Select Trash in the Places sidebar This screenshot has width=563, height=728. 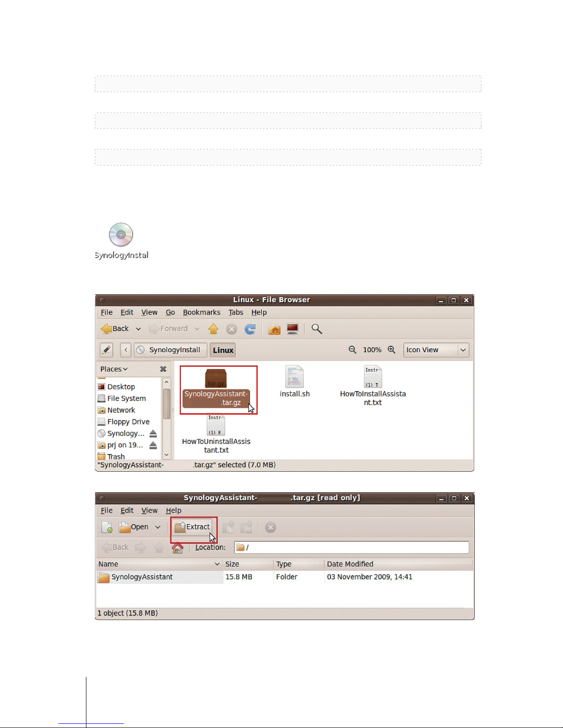point(111,457)
